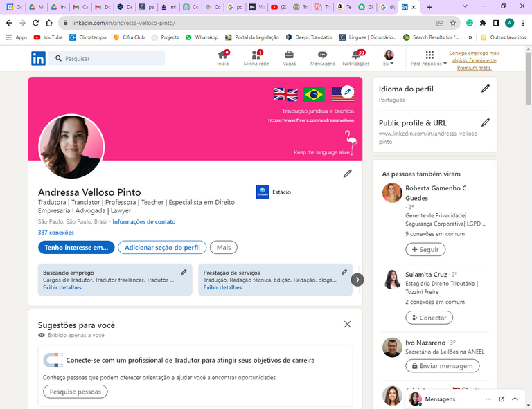Click Tenho interesse em button
The height and width of the screenshot is (409, 532).
point(76,248)
